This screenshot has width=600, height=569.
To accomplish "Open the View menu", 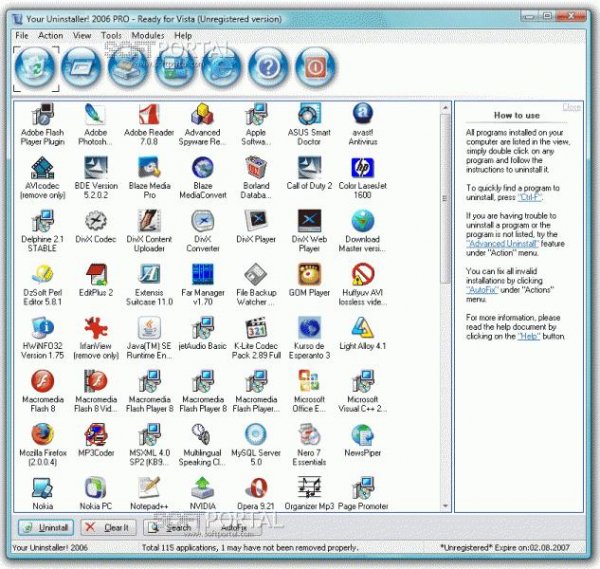I will (x=82, y=36).
